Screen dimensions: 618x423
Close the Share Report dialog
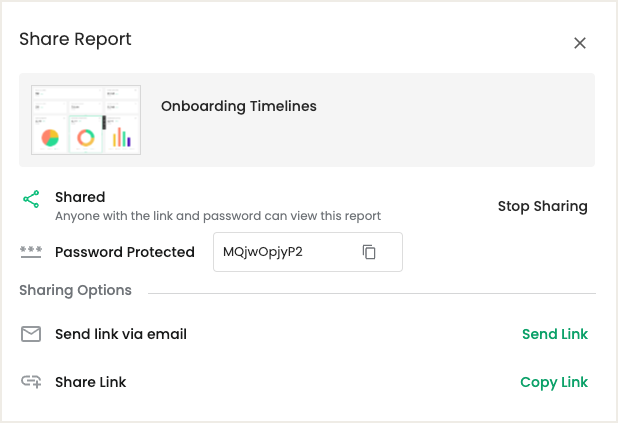pyautogui.click(x=580, y=43)
